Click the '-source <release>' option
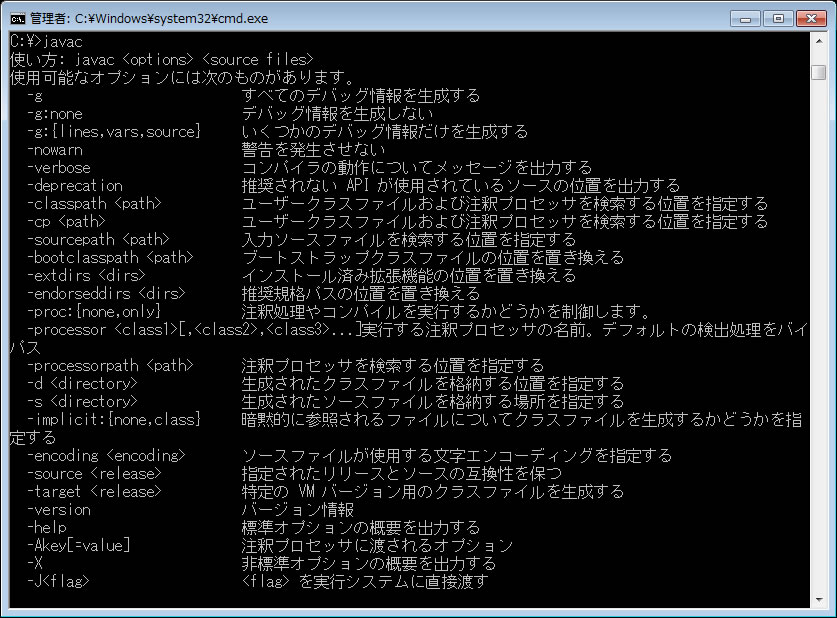 (94, 473)
